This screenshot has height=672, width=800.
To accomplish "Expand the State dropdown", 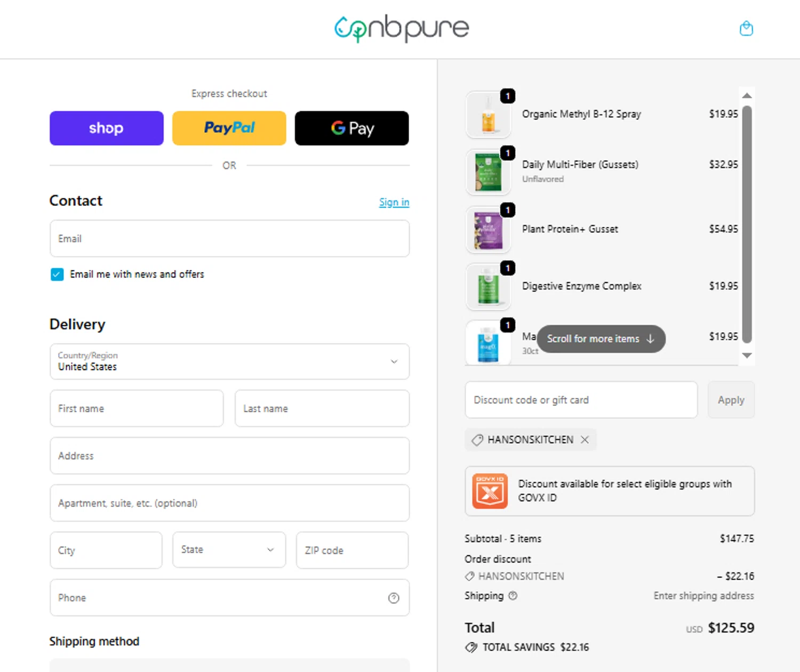I will 229,550.
